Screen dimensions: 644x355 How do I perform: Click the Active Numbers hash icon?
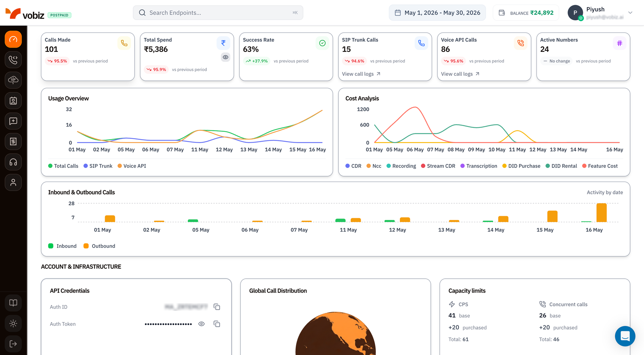click(620, 43)
